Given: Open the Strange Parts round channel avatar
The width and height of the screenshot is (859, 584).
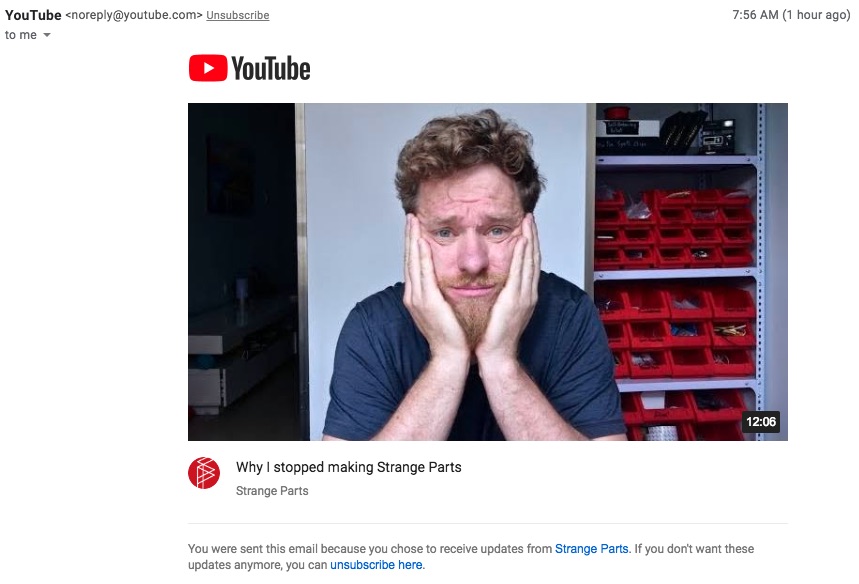Looking at the screenshot, I should (204, 473).
